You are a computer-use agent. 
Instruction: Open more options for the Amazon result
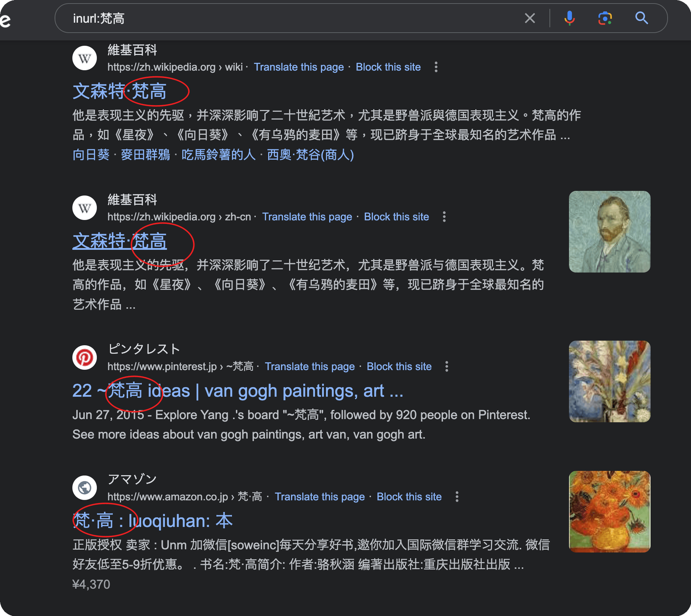click(x=457, y=497)
